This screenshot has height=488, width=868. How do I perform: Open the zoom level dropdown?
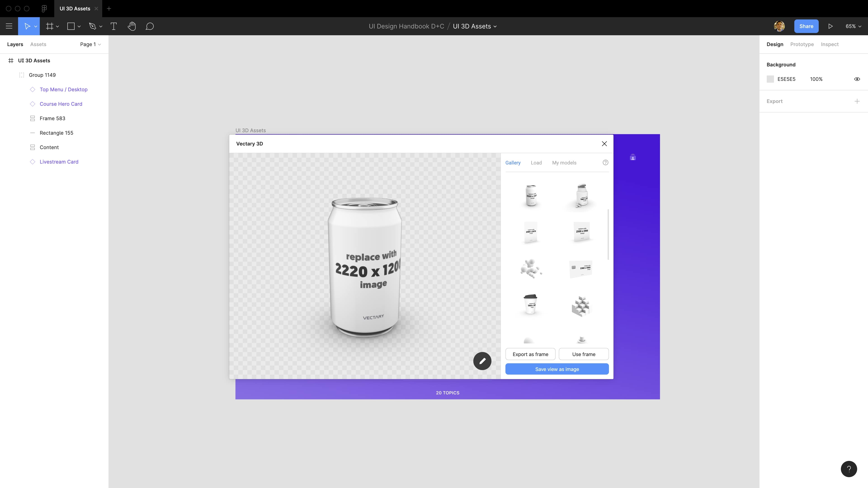[x=854, y=26]
